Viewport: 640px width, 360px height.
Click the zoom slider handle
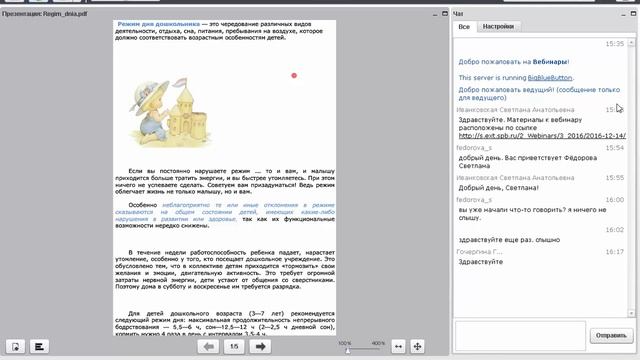348,350
